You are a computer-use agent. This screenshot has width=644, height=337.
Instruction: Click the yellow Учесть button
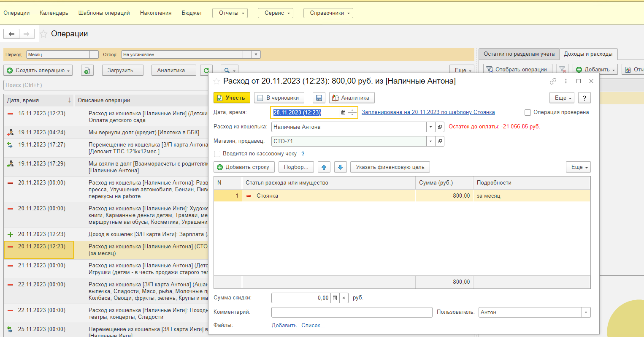232,98
